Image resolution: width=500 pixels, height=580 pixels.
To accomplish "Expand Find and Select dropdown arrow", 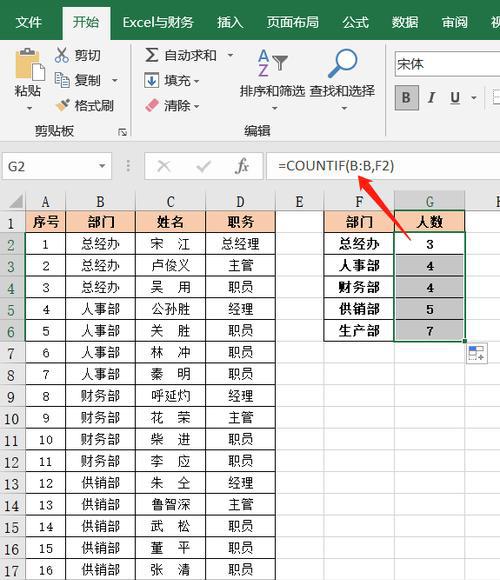I will coord(344,108).
